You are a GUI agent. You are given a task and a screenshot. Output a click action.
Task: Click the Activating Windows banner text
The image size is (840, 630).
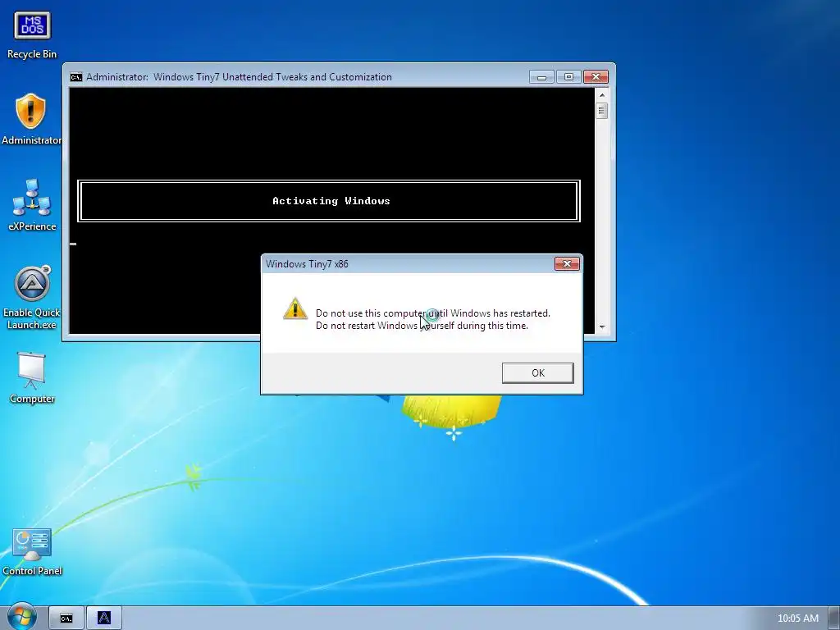coord(331,201)
